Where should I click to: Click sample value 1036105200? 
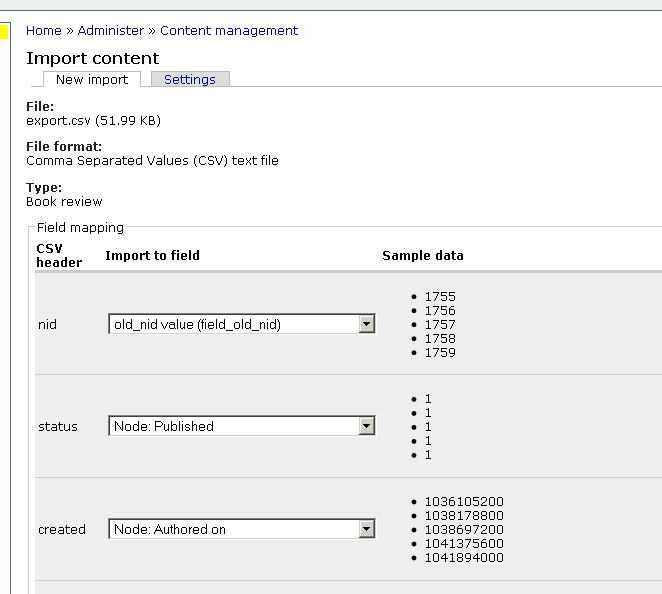(464, 502)
